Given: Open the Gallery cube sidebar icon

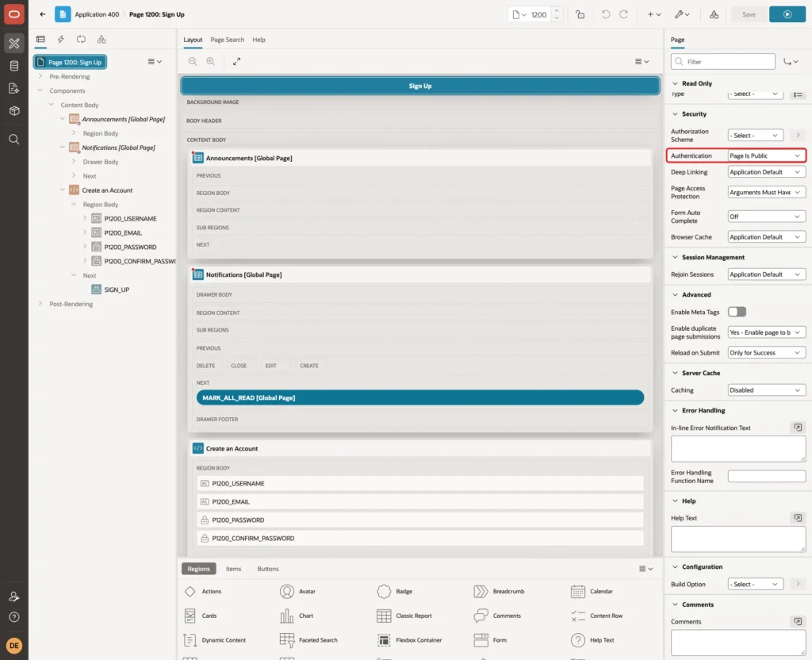Looking at the screenshot, I should coord(14,110).
